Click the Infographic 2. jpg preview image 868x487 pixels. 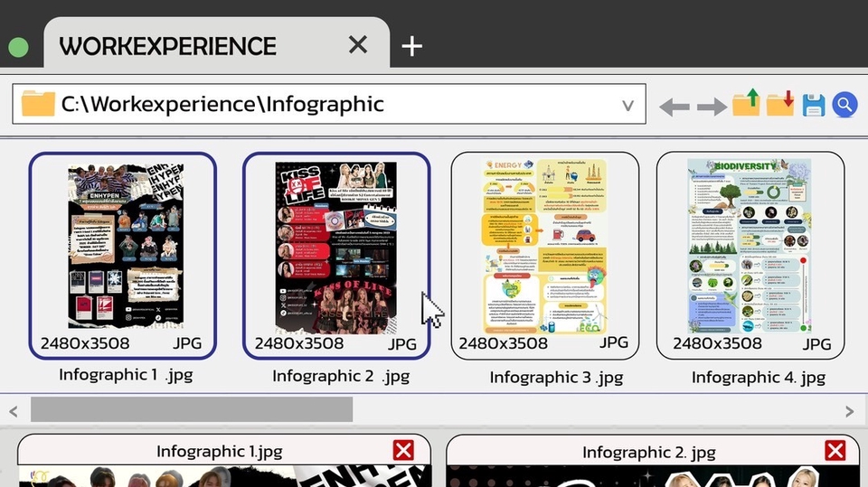(653, 476)
